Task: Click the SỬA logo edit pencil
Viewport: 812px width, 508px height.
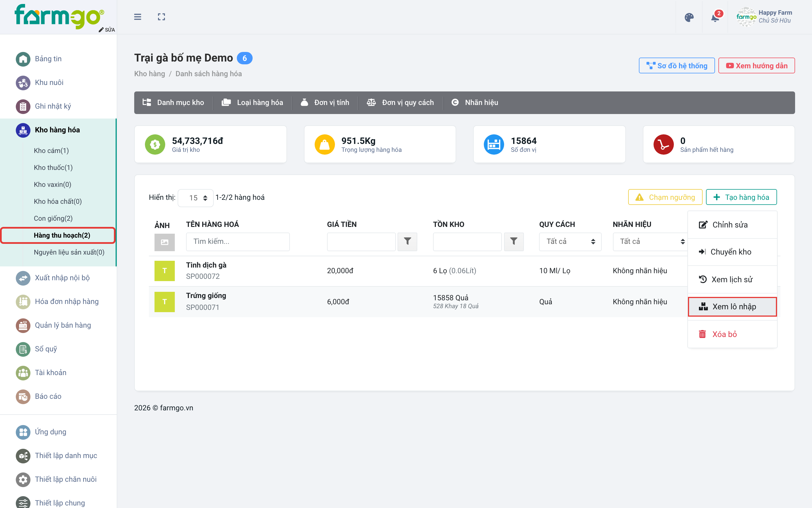Action: click(x=106, y=30)
